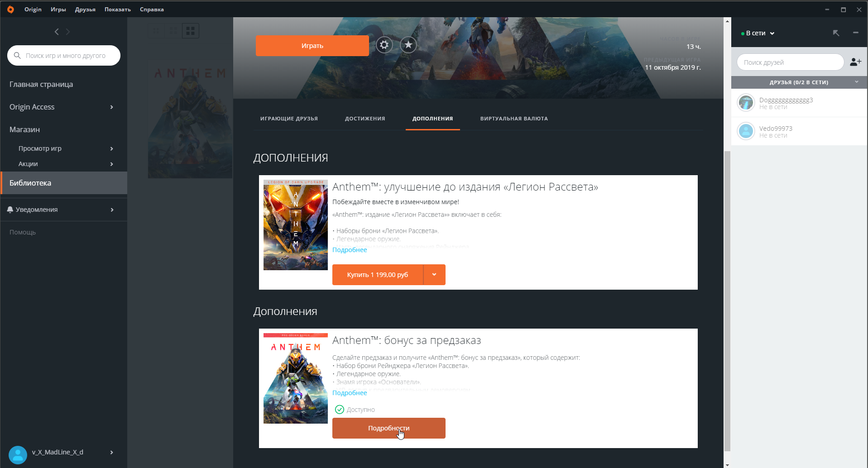Click the Подробности button

point(389,428)
